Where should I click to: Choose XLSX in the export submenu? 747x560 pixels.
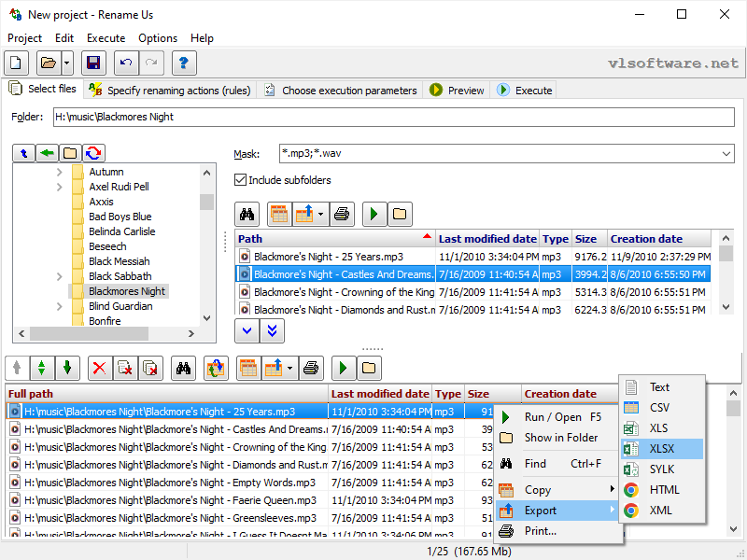click(x=662, y=449)
